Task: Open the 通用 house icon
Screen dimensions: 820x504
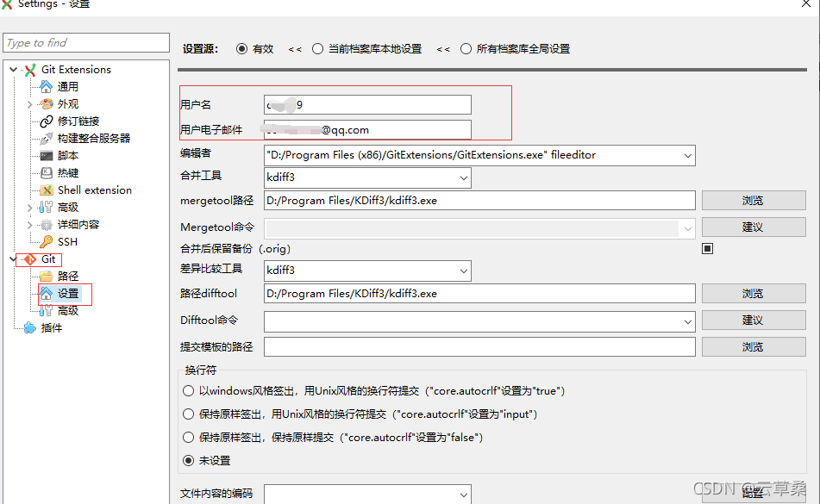Action: coord(46,86)
